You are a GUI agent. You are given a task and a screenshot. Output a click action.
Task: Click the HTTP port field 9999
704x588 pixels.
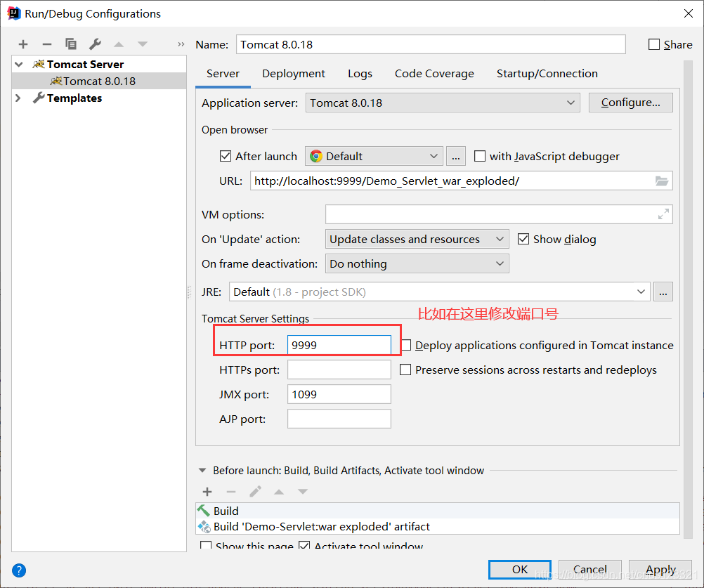[x=339, y=345]
